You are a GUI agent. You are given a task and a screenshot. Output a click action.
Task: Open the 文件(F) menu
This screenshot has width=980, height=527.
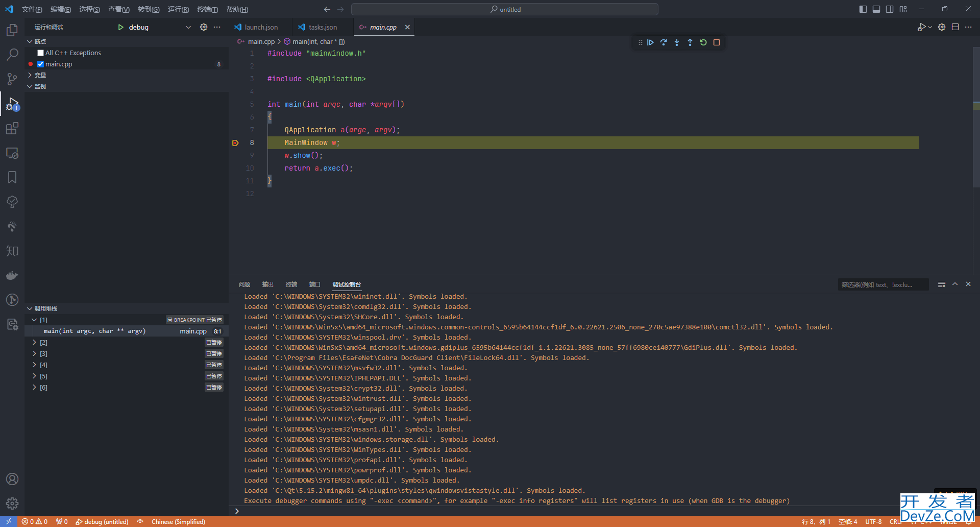pos(32,9)
